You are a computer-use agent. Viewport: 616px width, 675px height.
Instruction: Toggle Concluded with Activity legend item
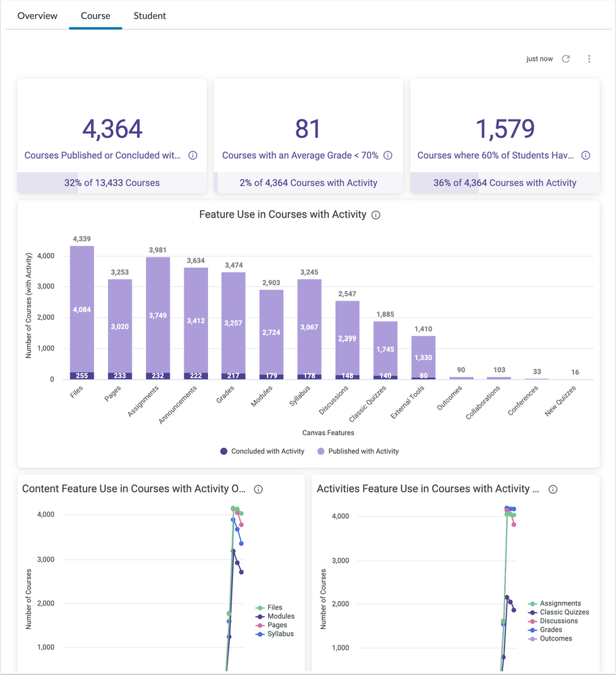262,451
